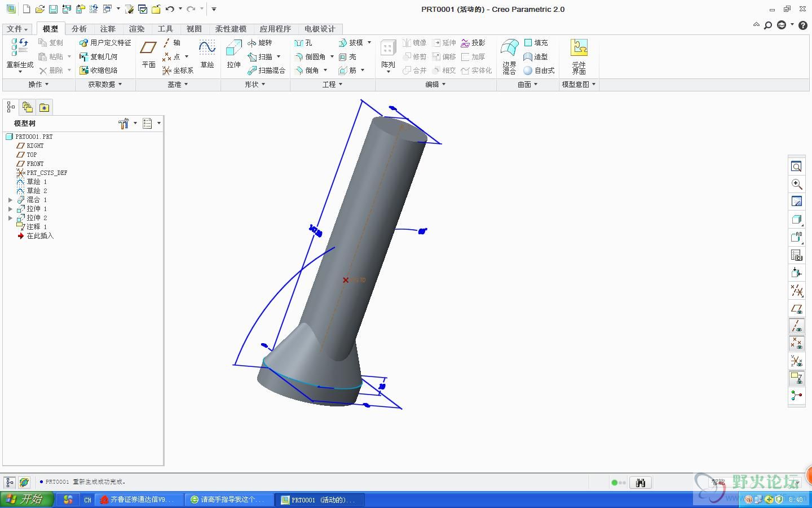Open the Freestyle (自由式) tool
The height and width of the screenshot is (508, 812).
[x=539, y=71]
